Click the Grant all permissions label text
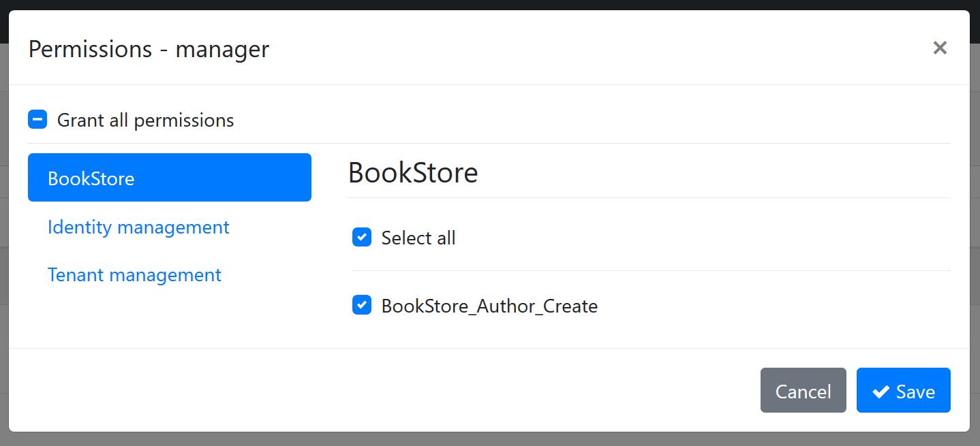This screenshot has height=446, width=980. [x=144, y=119]
